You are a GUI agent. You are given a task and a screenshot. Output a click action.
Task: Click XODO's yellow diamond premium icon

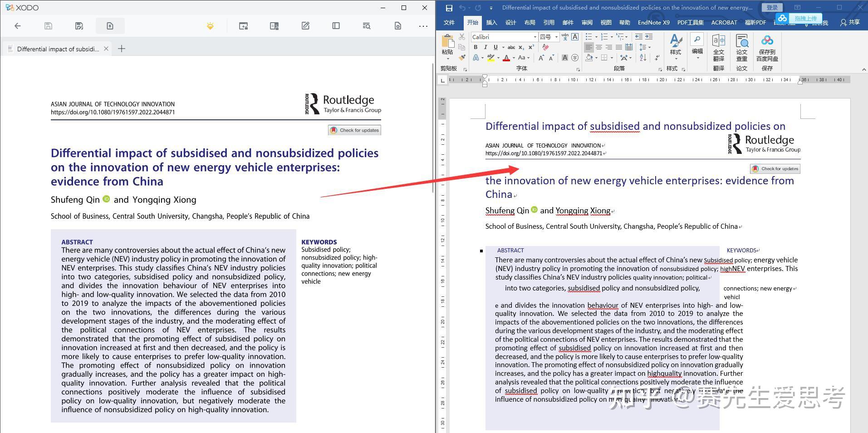(210, 26)
